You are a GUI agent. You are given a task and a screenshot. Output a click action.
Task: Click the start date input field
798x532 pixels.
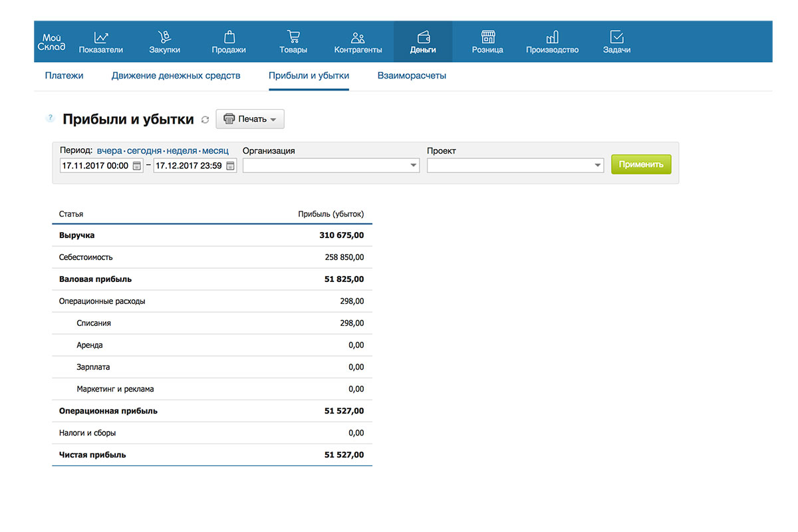pyautogui.click(x=94, y=166)
